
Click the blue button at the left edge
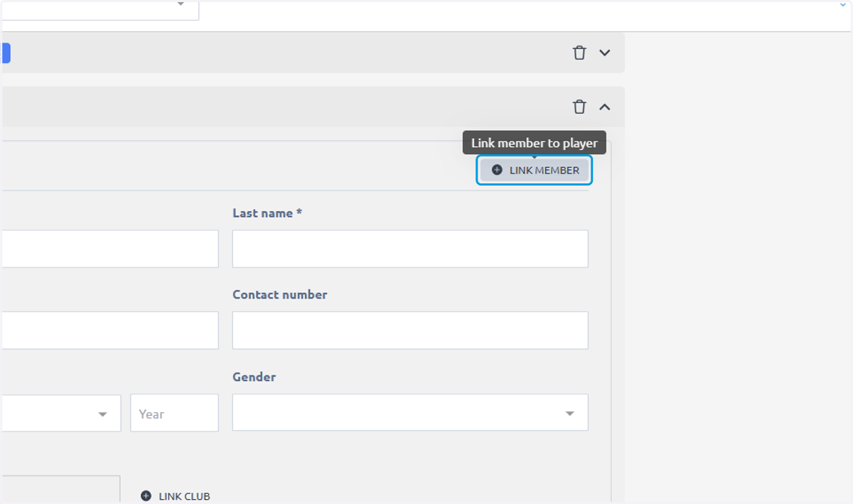tap(5, 53)
